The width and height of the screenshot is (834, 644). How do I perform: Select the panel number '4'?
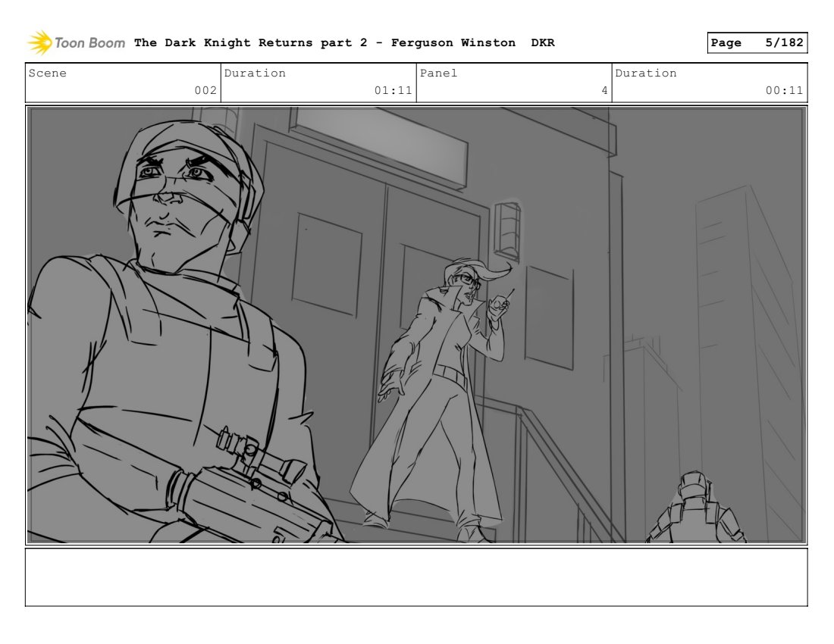[x=604, y=90]
